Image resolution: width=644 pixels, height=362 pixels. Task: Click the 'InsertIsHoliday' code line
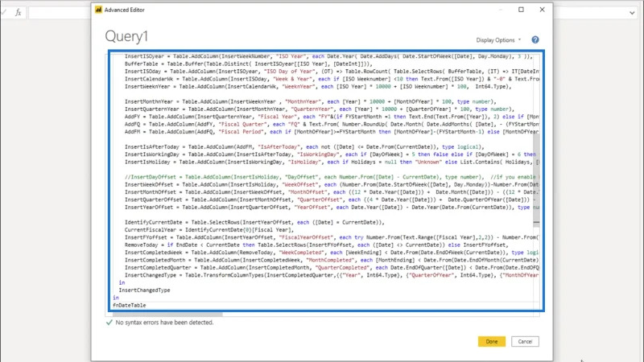[x=332, y=162]
